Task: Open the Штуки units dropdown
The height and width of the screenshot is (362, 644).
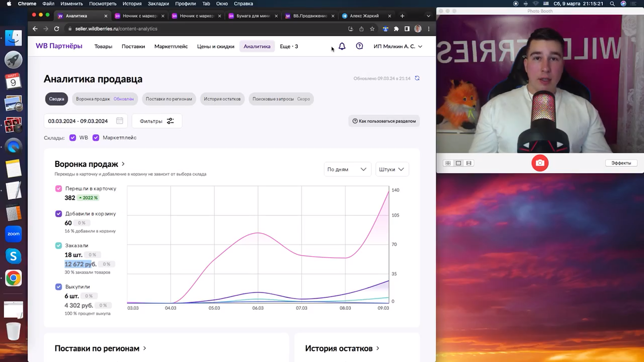Action: pos(392,169)
